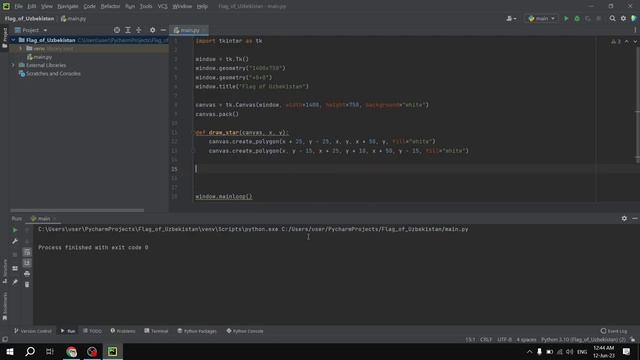Click the main.py breadcrumb in navigation bar
Screen dimensions: 640x360
click(x=73, y=19)
